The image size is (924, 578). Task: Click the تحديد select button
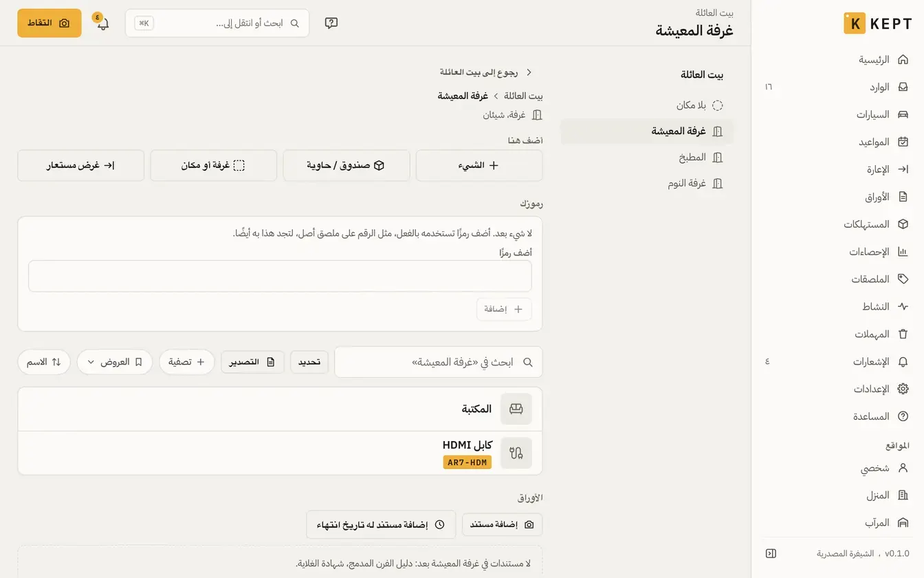coord(309,362)
